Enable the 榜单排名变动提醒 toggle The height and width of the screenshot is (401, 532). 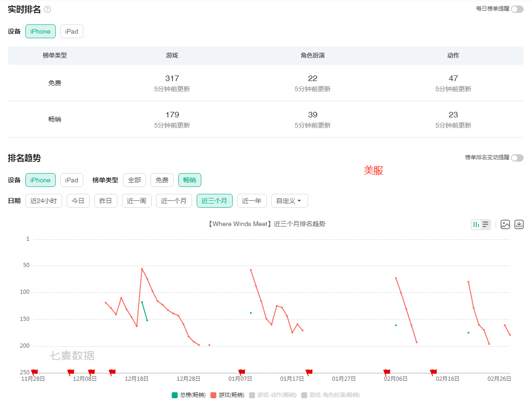point(517,158)
